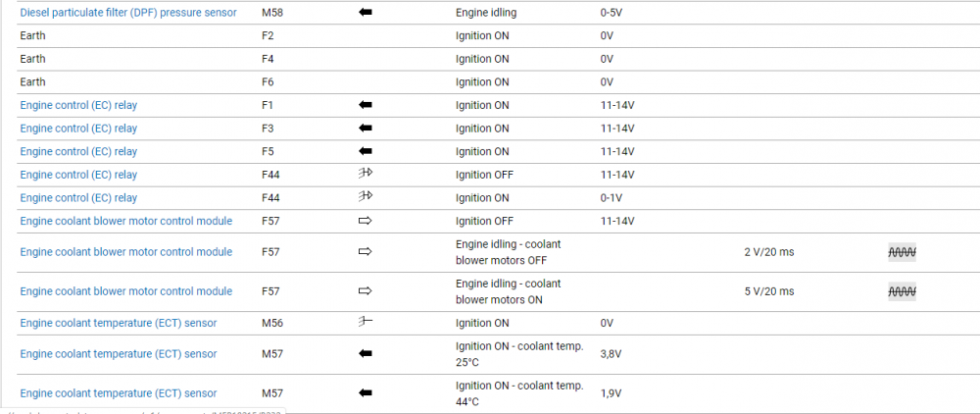
Task: Click the black arrow icon in the F1 row
Action: click(367, 105)
